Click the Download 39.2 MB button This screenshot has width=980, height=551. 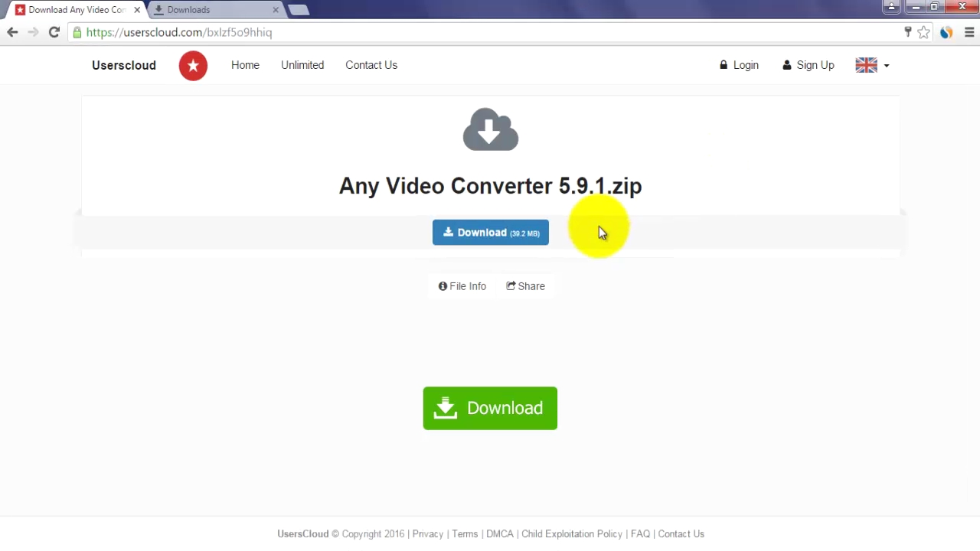490,233
